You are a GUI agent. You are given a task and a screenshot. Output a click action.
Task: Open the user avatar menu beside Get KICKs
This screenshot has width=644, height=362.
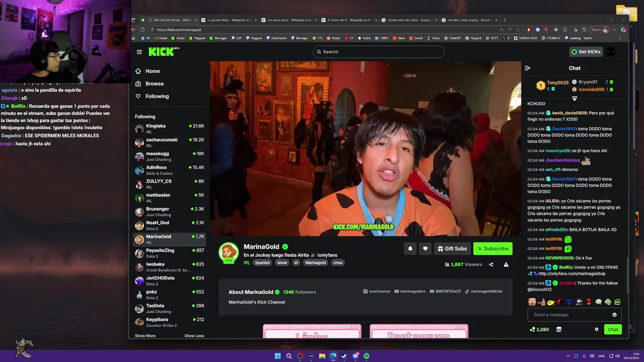coord(610,52)
